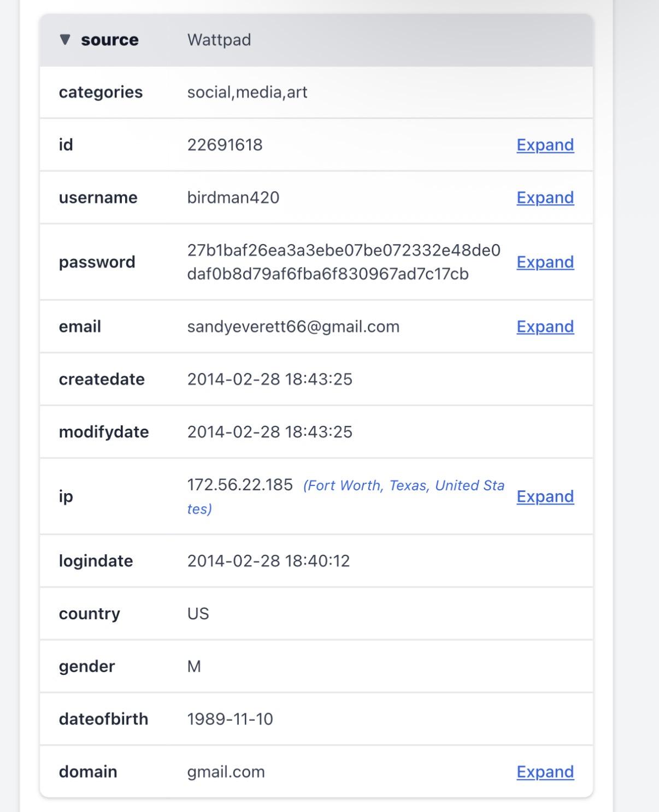This screenshot has width=659, height=812.
Task: Click the Fort Worth, Texas location text
Action: [403, 485]
